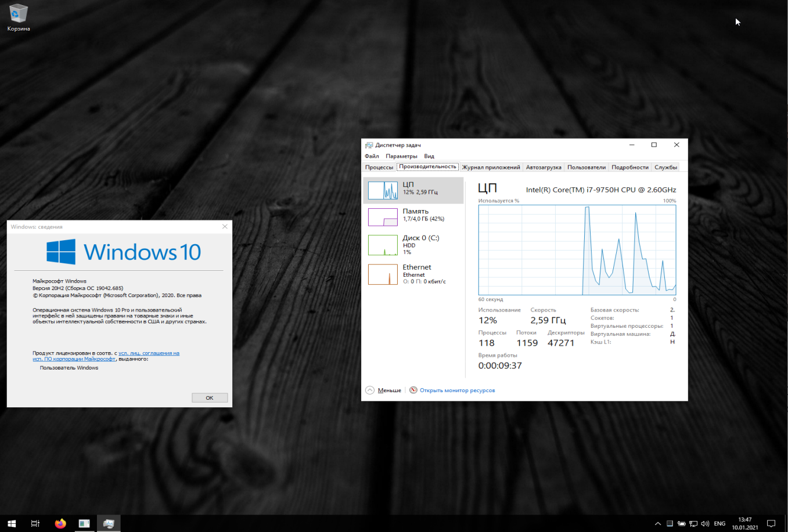Show hidden system tray icons
Viewport: 788px width, 532px height.
[x=658, y=523]
